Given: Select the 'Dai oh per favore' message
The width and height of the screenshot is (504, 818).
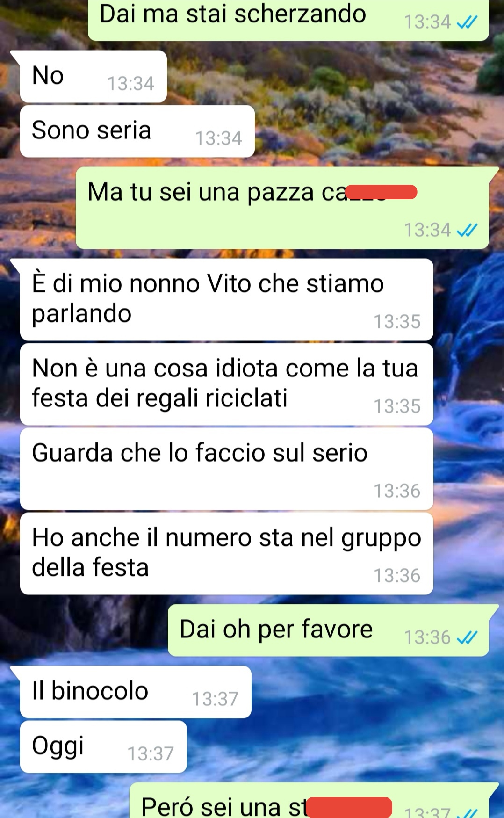Looking at the screenshot, I should [x=328, y=630].
